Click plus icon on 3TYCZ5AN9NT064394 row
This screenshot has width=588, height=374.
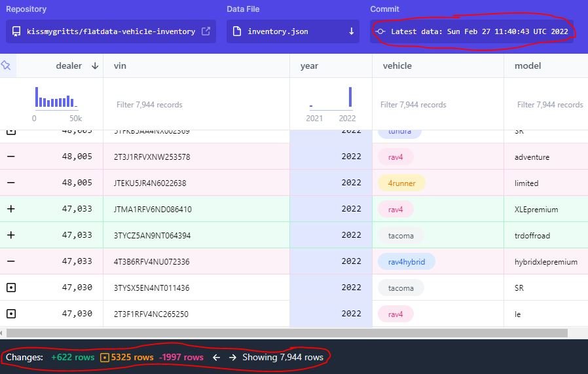[11, 235]
